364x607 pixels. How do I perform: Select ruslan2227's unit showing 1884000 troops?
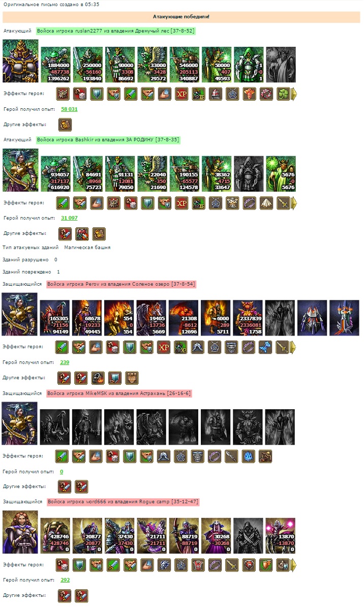[56, 65]
